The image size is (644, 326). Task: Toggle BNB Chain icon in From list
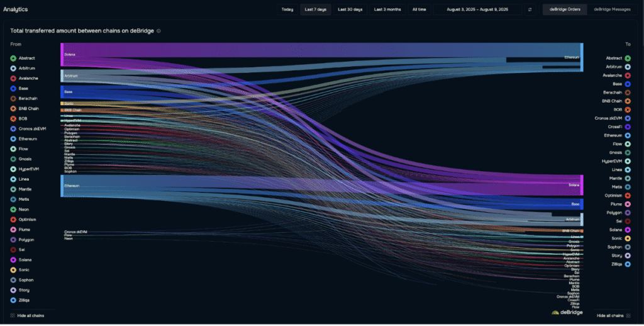coord(13,109)
